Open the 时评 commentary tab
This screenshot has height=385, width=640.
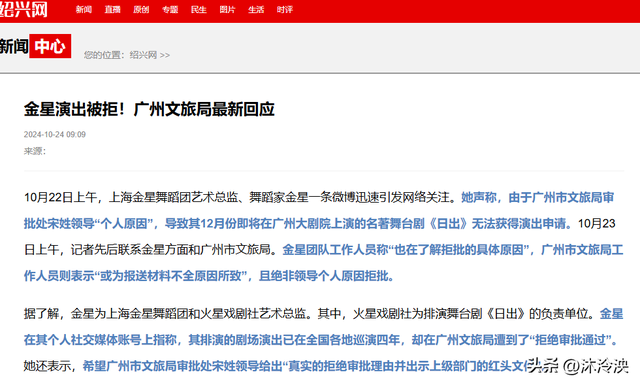pos(284,9)
